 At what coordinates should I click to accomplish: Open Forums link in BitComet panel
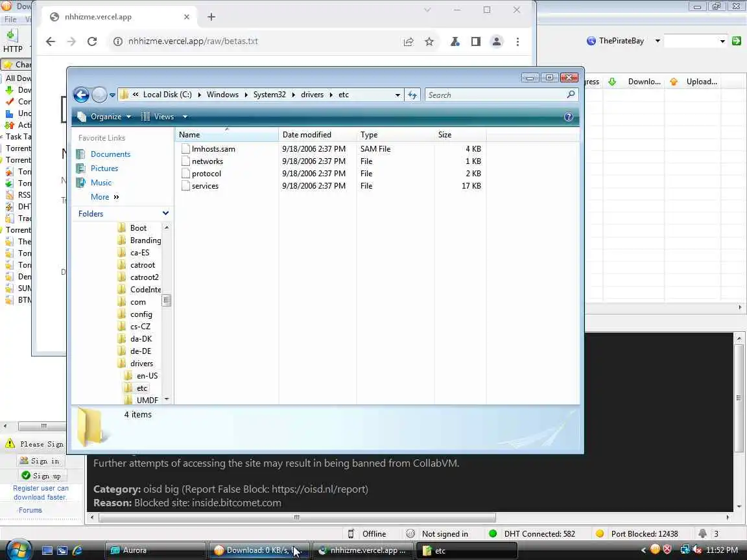point(30,511)
